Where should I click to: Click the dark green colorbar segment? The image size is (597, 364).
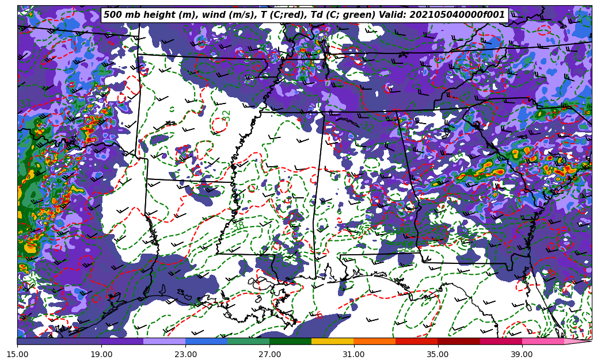click(x=290, y=341)
